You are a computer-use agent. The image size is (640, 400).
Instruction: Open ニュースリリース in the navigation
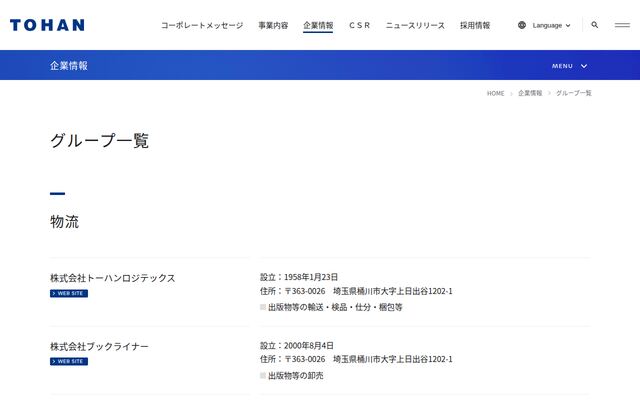point(415,25)
